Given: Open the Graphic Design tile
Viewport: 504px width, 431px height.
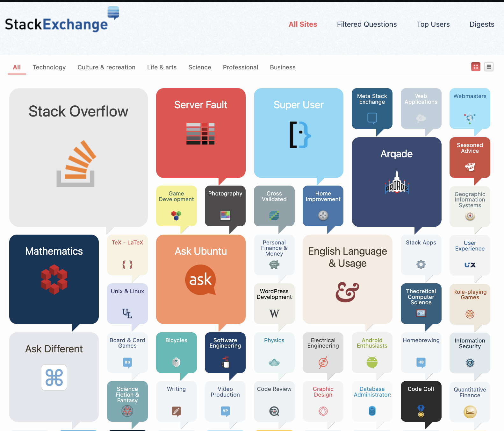Looking at the screenshot, I should point(323,401).
